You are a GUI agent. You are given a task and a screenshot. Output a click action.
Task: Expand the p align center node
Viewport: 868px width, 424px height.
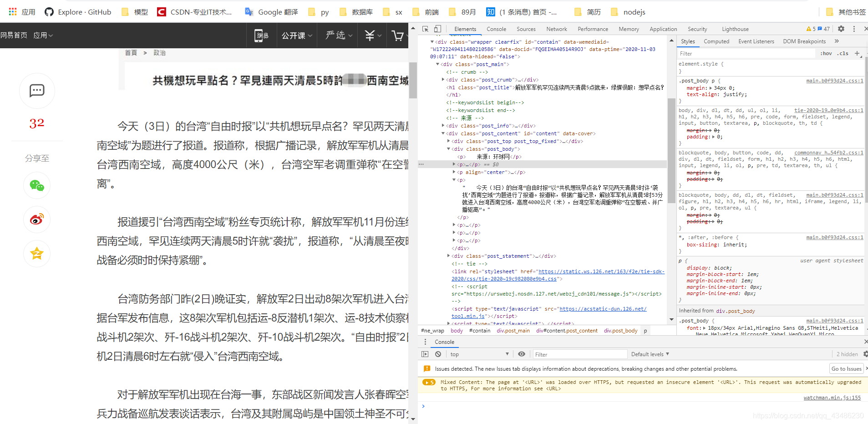[x=454, y=172]
